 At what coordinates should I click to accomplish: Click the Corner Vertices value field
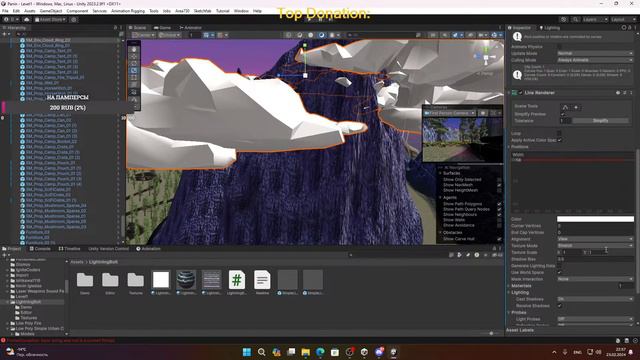[595, 226]
